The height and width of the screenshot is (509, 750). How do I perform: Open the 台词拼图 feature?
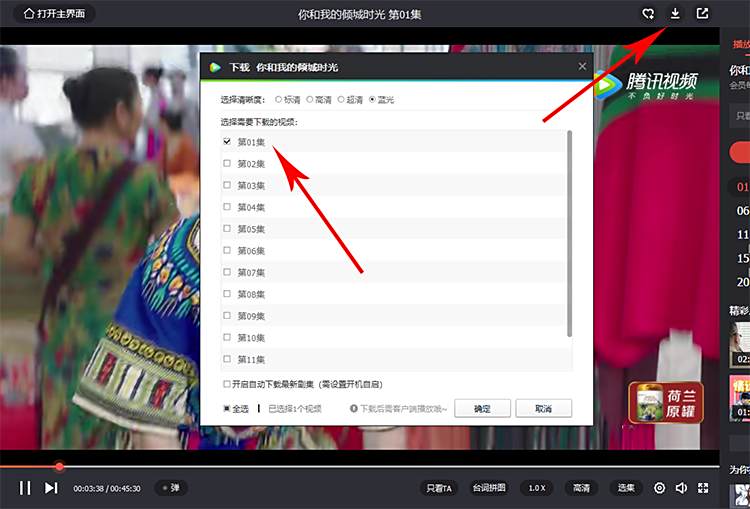pyautogui.click(x=489, y=488)
